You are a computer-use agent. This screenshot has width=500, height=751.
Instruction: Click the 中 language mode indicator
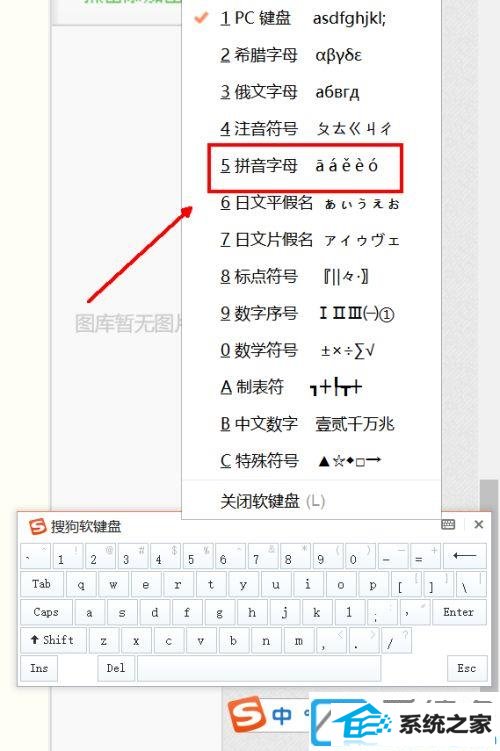coord(282,715)
